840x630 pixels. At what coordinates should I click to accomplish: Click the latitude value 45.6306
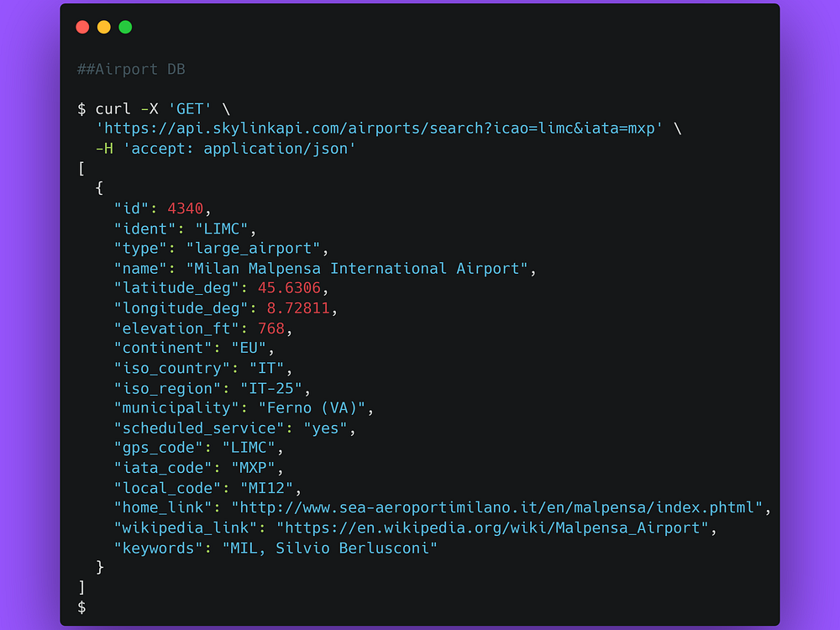click(289, 288)
